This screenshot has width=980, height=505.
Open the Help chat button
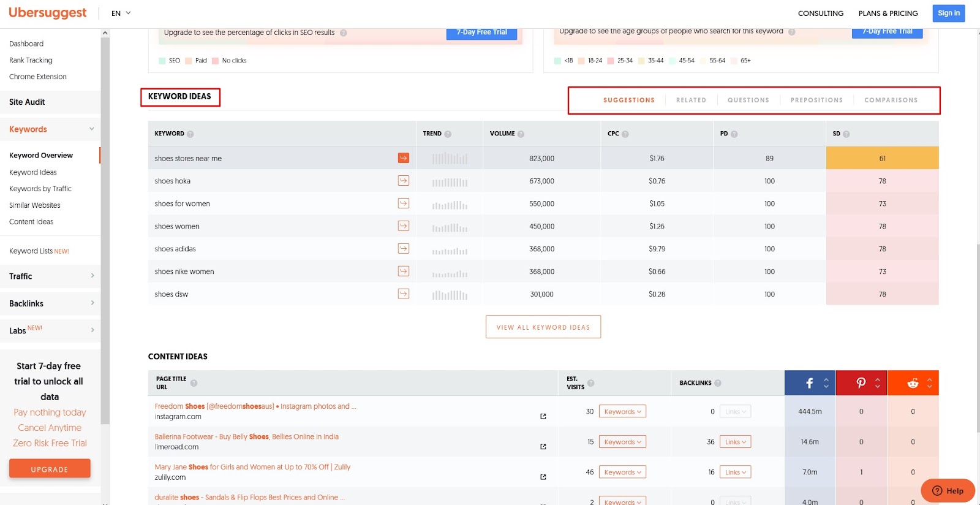(x=948, y=491)
